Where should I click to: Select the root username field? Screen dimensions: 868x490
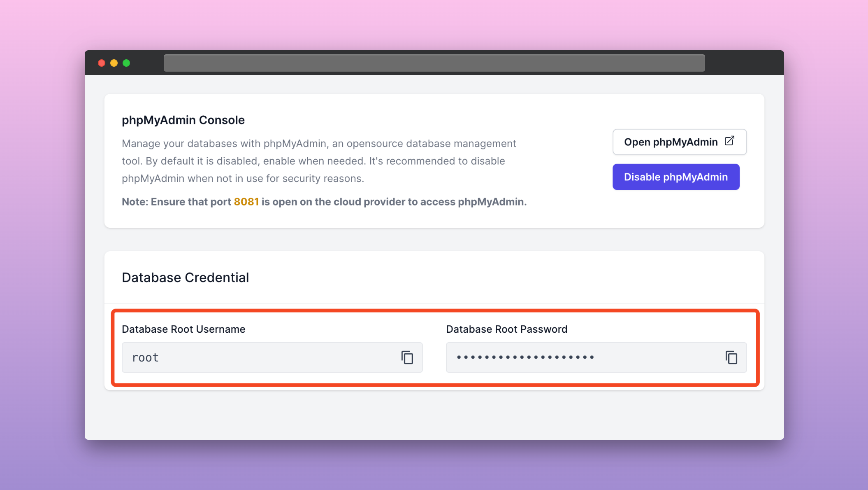pos(272,357)
